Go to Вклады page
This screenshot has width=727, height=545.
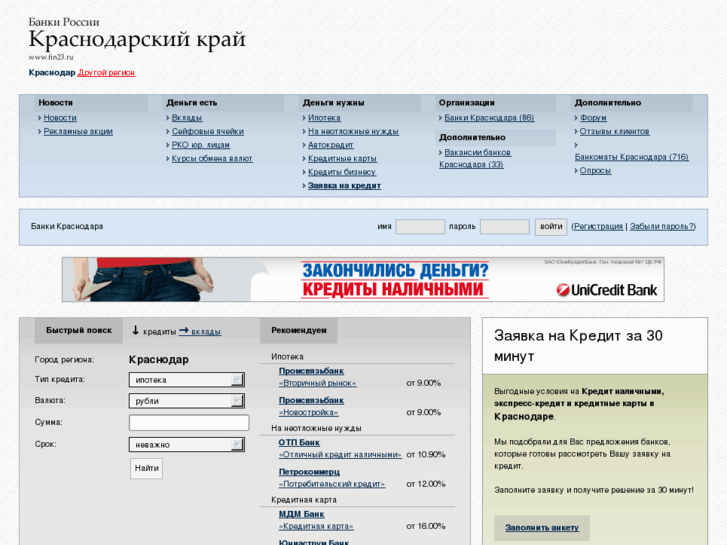point(187,118)
